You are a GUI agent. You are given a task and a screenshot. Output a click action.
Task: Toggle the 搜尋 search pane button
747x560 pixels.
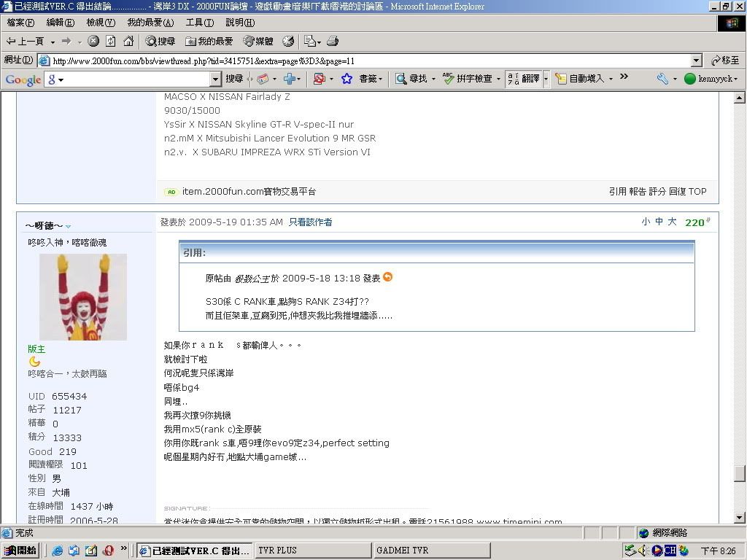(x=160, y=42)
